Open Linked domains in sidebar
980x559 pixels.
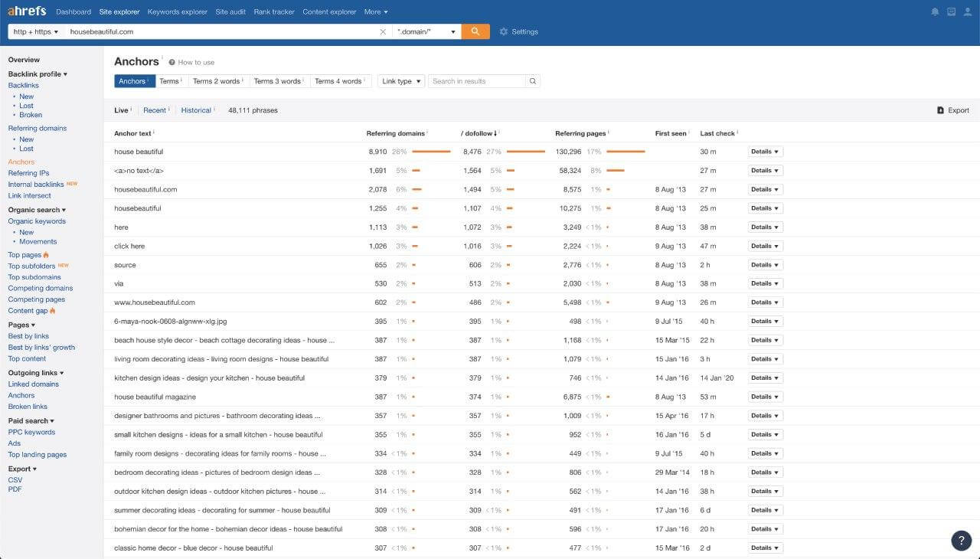[x=34, y=384]
